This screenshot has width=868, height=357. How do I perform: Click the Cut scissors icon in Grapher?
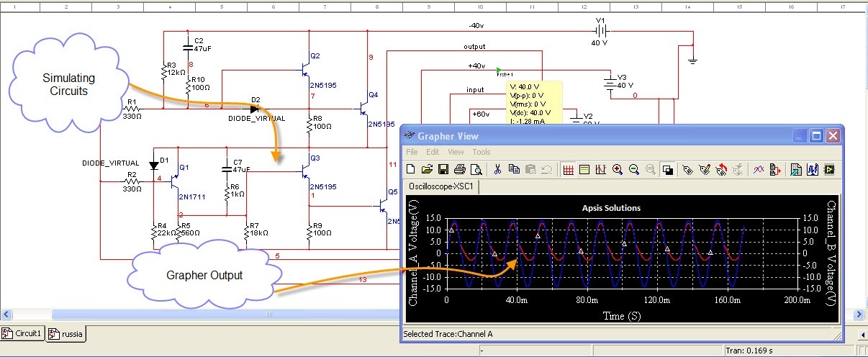497,170
